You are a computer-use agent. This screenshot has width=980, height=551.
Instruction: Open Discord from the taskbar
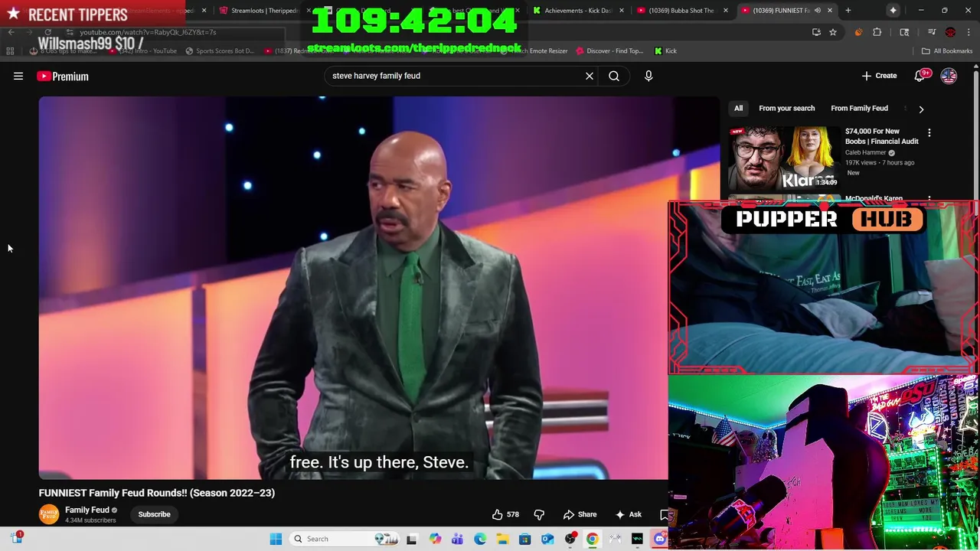point(660,539)
